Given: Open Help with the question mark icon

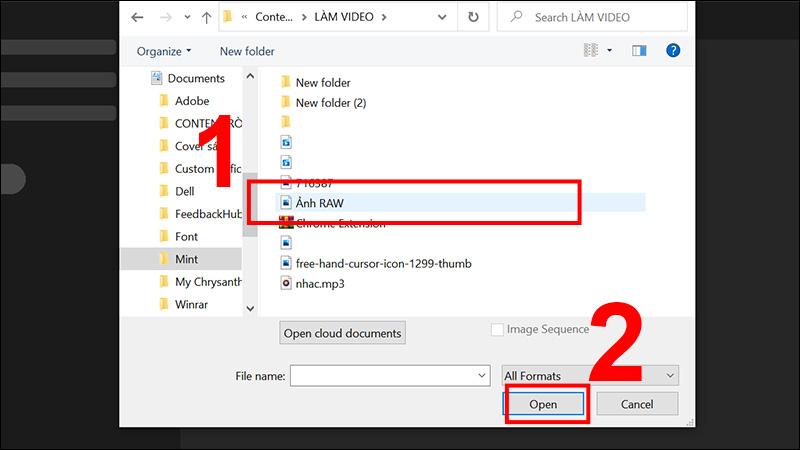Looking at the screenshot, I should 673,50.
